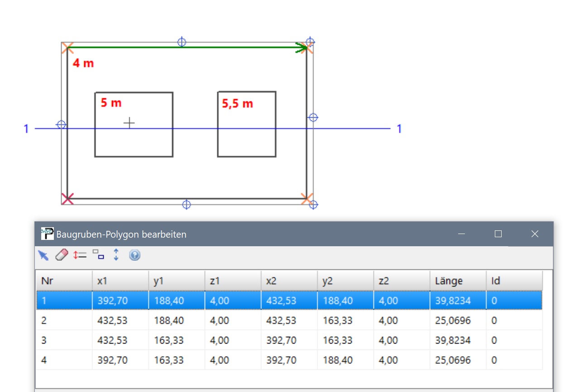Click the blue up-down arrows icon
Viewport: 570px width, 392px height.
coord(116,255)
